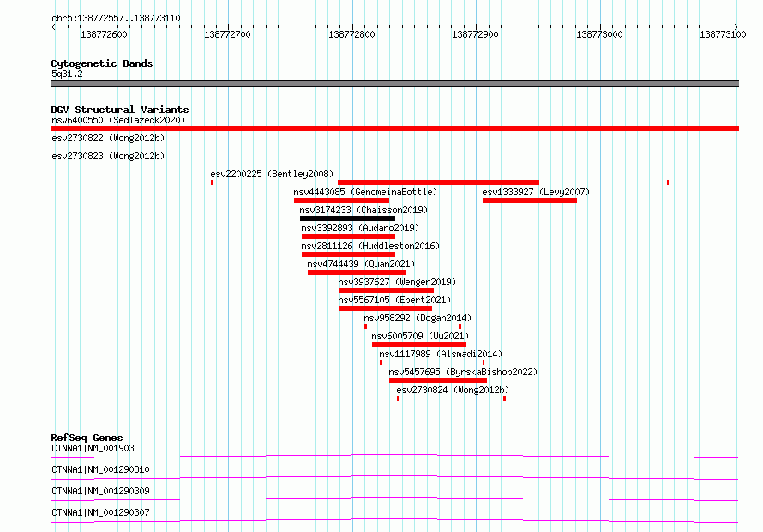763x532 pixels.
Task: Open variant nsv6400550 (Sedlazeck2020) label
Action: (118, 120)
